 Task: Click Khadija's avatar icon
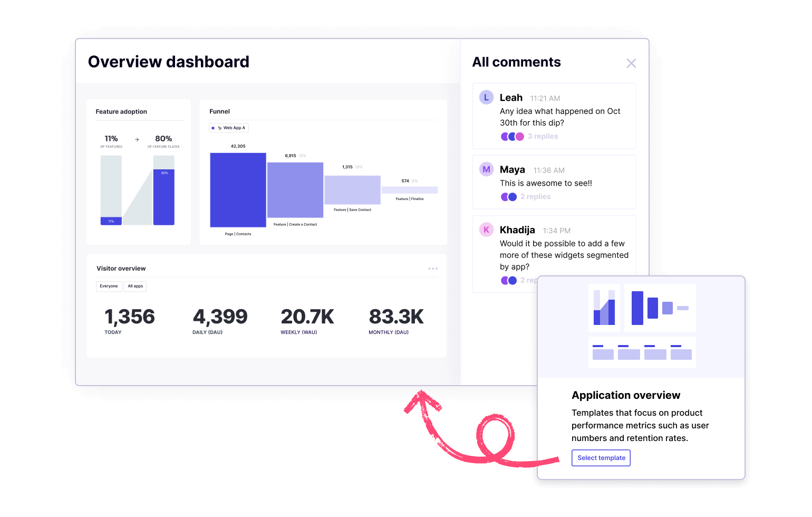pyautogui.click(x=486, y=229)
